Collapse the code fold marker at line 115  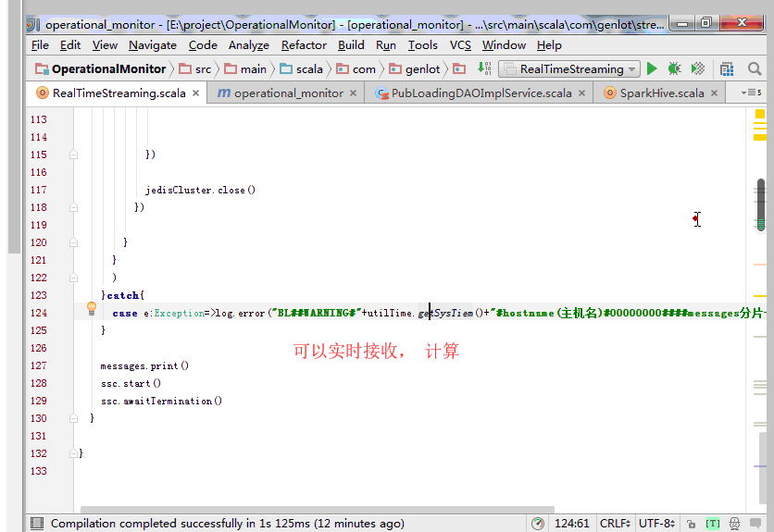pos(71,155)
